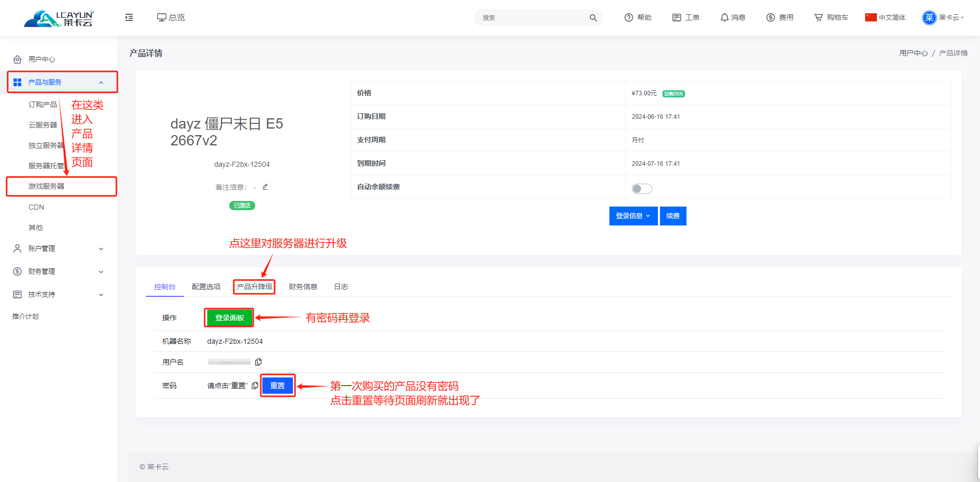980x482 pixels.
Task: Copy the 用户名 value icon
Action: 258,362
